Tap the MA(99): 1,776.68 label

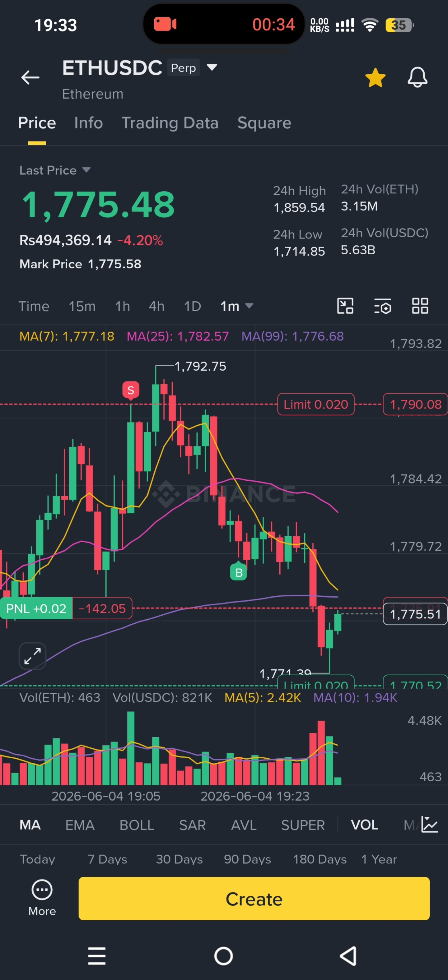[293, 336]
